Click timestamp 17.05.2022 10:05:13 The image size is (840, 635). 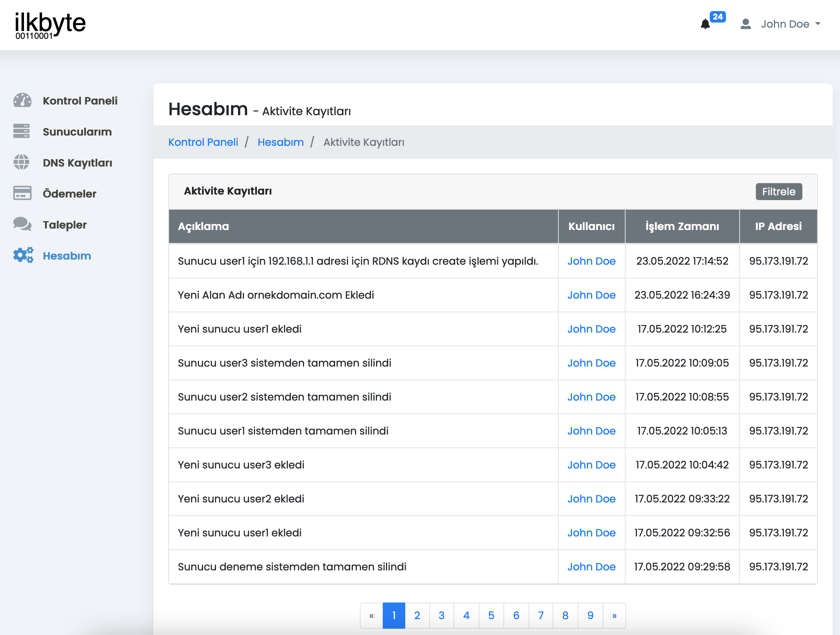(682, 431)
